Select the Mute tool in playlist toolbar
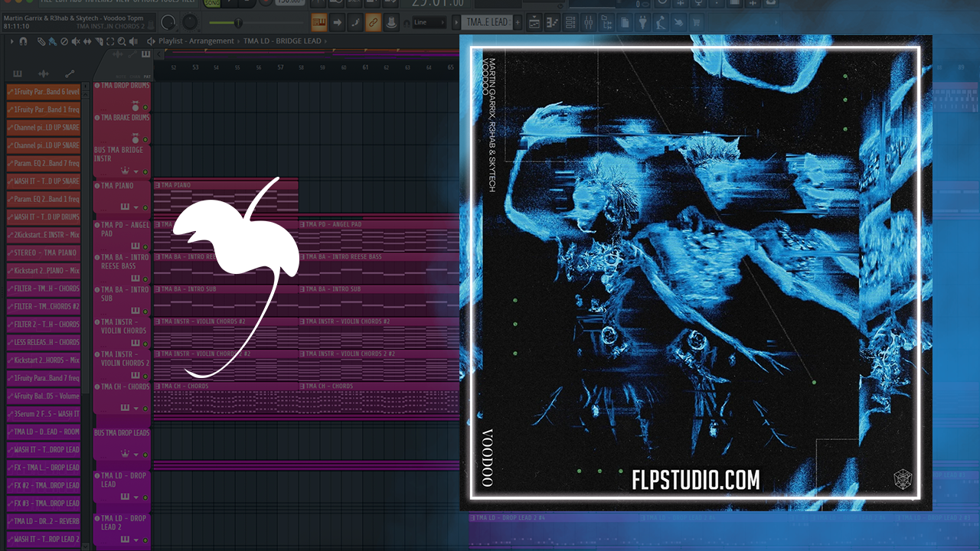The width and height of the screenshot is (980, 551). pyautogui.click(x=75, y=41)
